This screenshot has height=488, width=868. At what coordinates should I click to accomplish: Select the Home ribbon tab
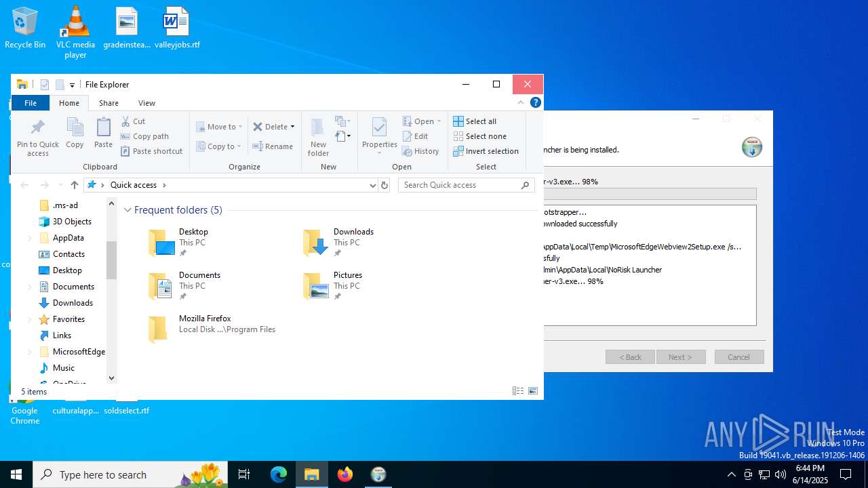69,103
